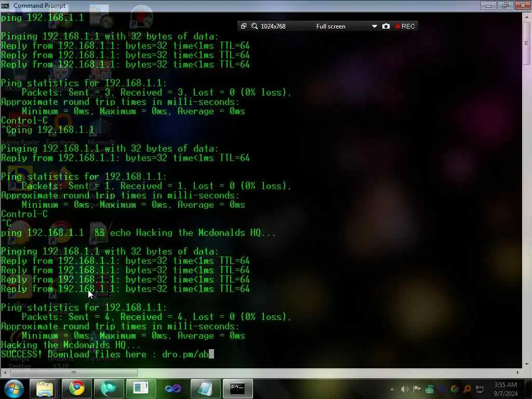The width and height of the screenshot is (532, 399).
Task: Click the horizontal scrollbar right arrow
Action: click(517, 373)
